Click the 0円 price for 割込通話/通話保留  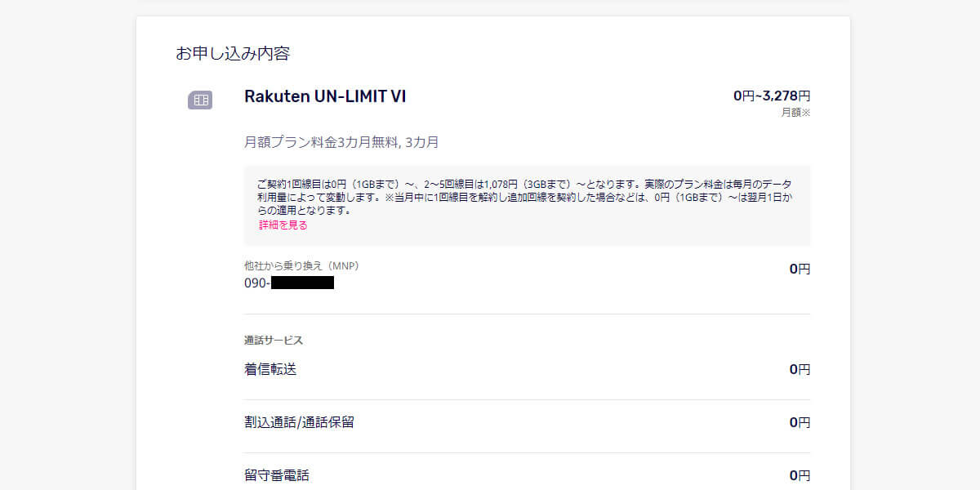(799, 422)
